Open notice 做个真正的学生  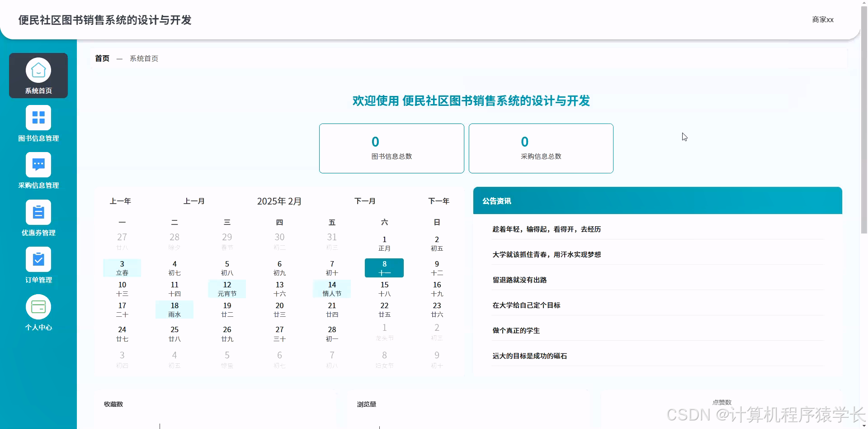516,331
